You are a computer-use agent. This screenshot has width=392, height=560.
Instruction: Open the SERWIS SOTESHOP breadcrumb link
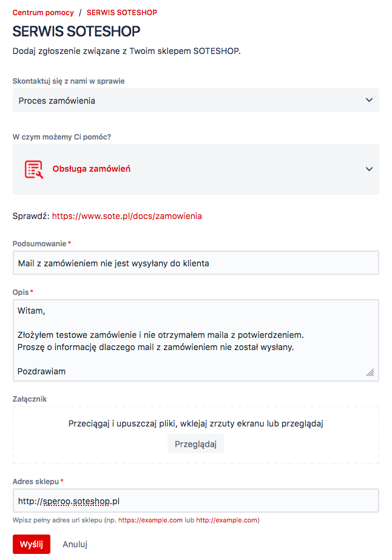tap(122, 13)
